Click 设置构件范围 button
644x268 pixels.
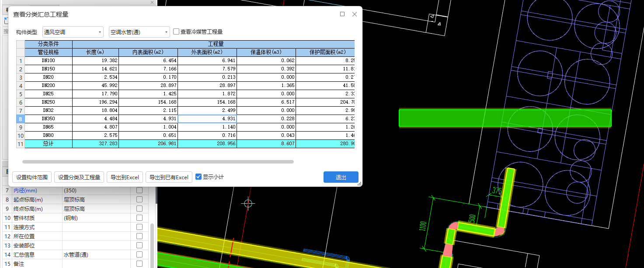31,177
